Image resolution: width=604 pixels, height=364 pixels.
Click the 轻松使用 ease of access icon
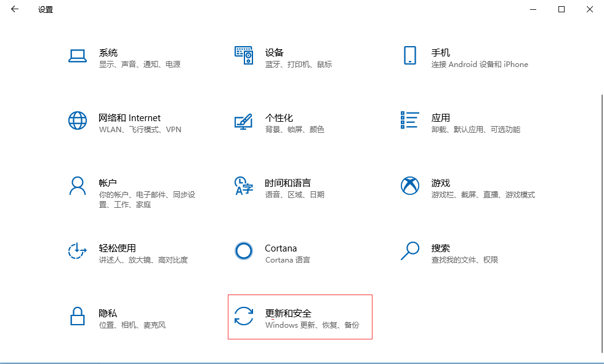(78, 251)
